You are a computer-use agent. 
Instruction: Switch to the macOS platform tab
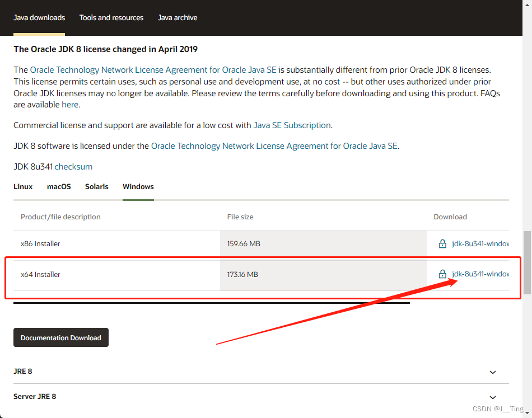tap(59, 186)
